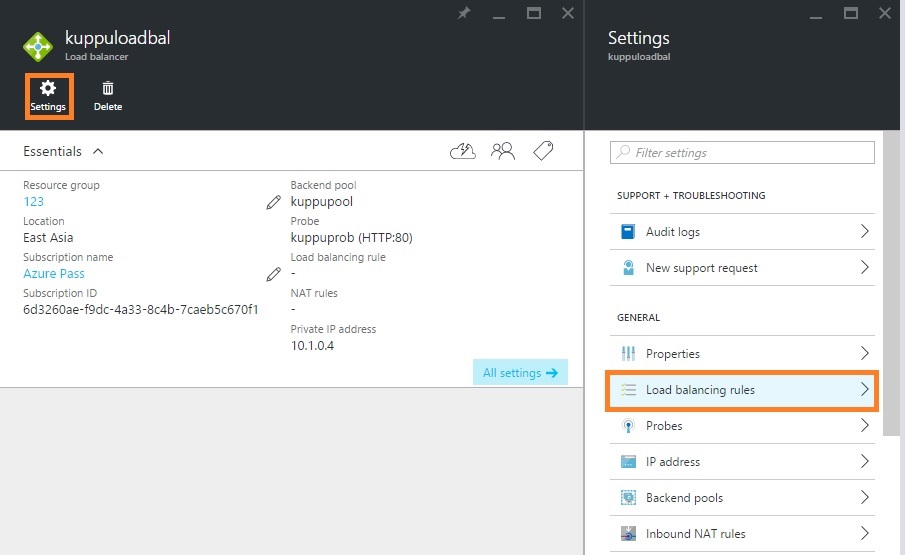Click the Delete trash icon
The image size is (905, 555).
108,95
